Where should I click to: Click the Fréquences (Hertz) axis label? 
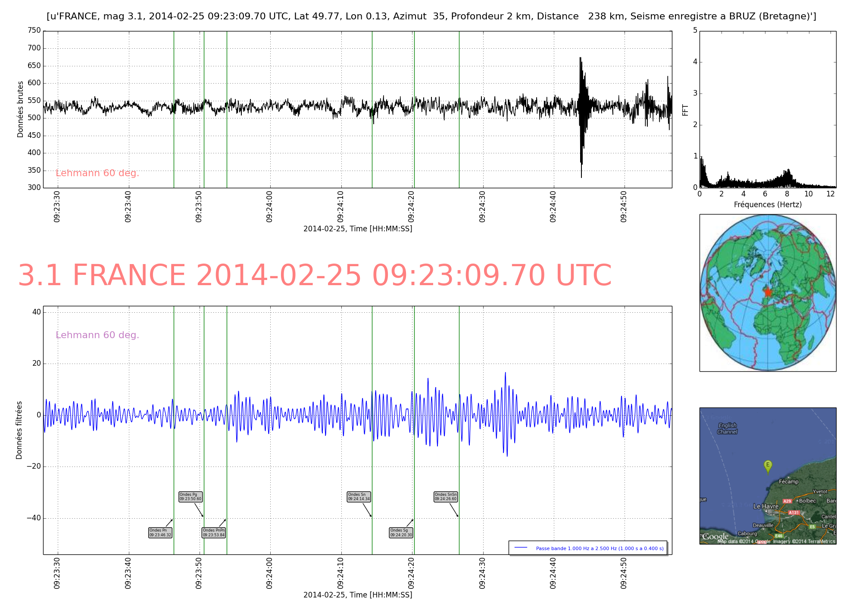coord(768,205)
